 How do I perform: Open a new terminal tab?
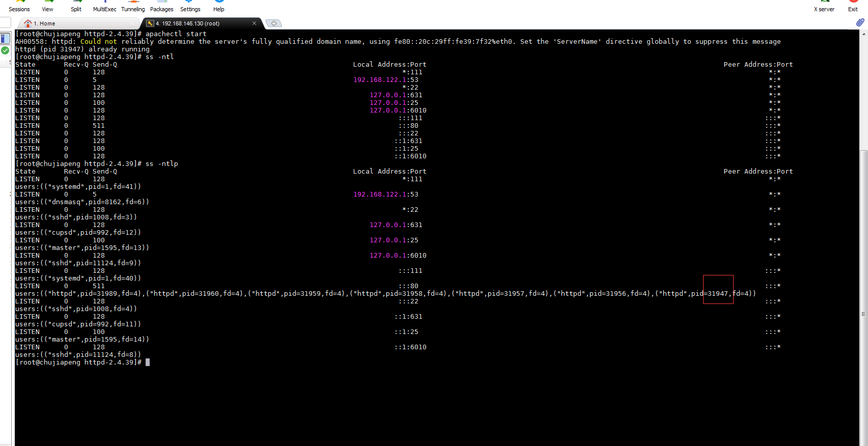274,23
